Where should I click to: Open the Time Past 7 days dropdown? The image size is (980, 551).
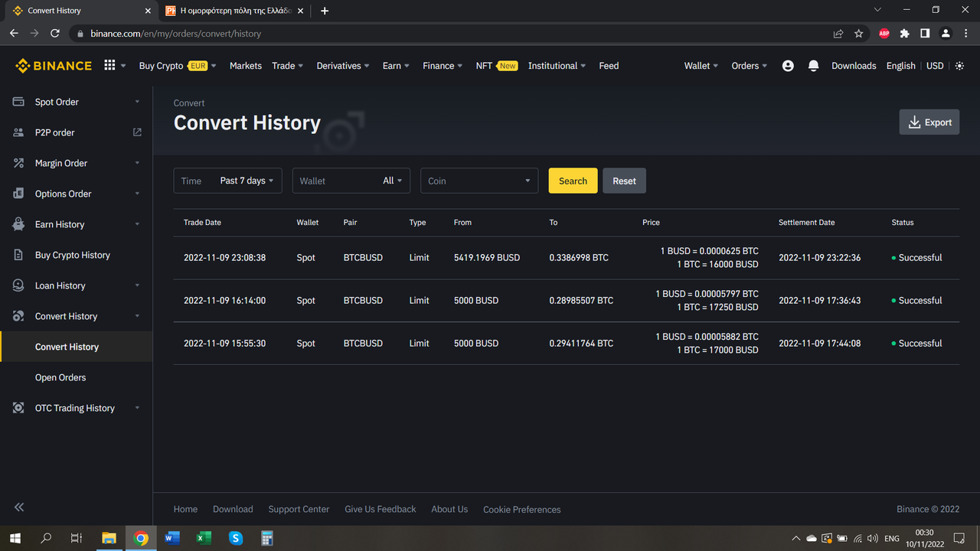pos(228,181)
